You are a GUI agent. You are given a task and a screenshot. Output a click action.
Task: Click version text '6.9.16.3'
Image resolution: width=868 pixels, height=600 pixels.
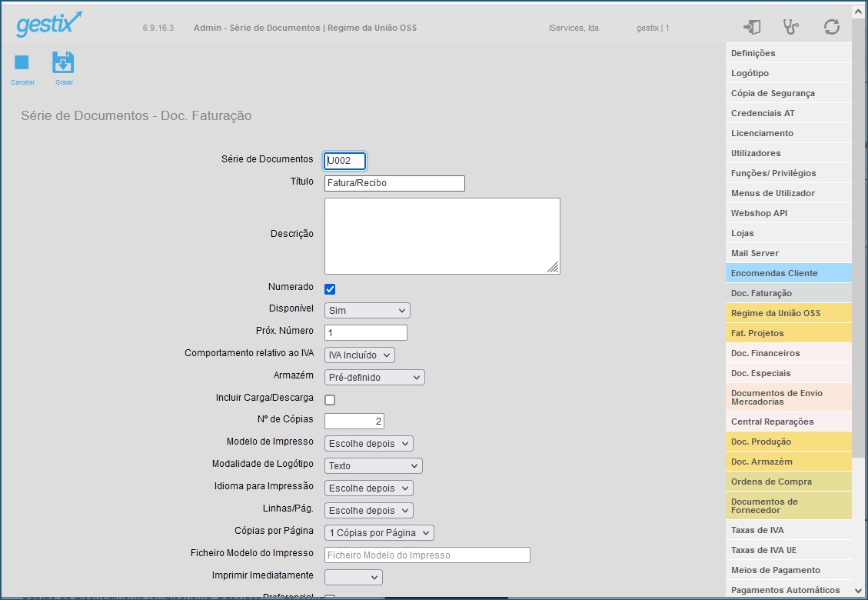pyautogui.click(x=158, y=28)
